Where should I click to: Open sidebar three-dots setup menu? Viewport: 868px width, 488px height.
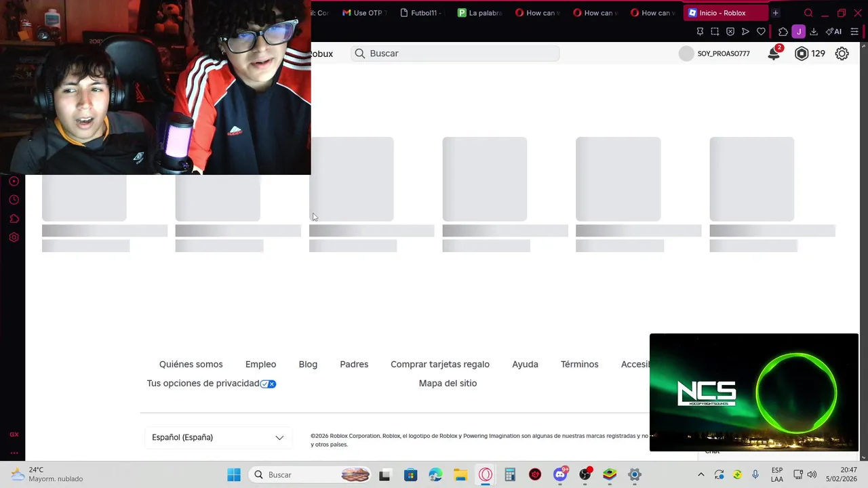14,453
